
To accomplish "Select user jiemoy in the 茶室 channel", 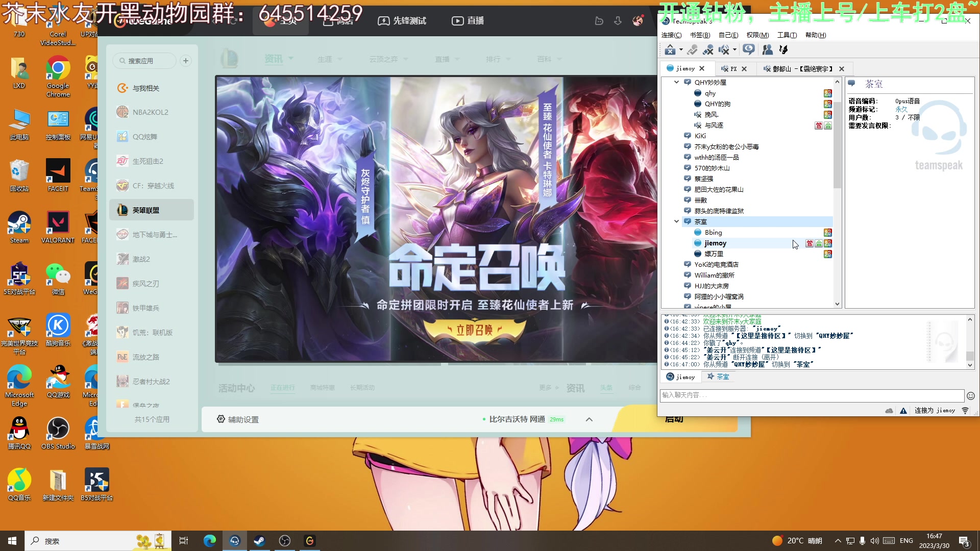I will (x=715, y=243).
